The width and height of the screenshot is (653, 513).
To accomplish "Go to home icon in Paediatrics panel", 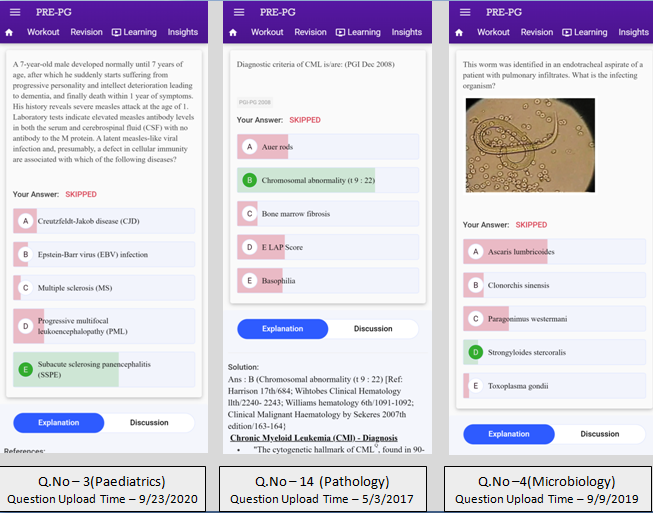I will (9, 32).
